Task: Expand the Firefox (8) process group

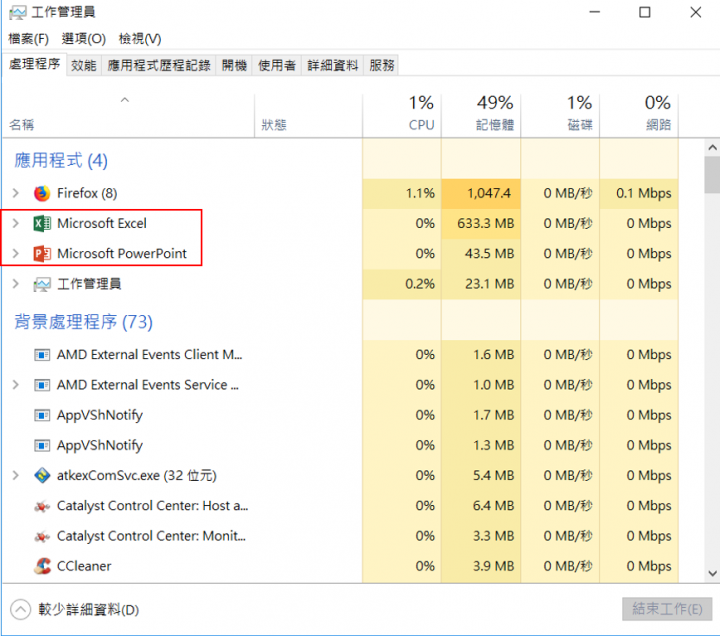Action: click(16, 193)
